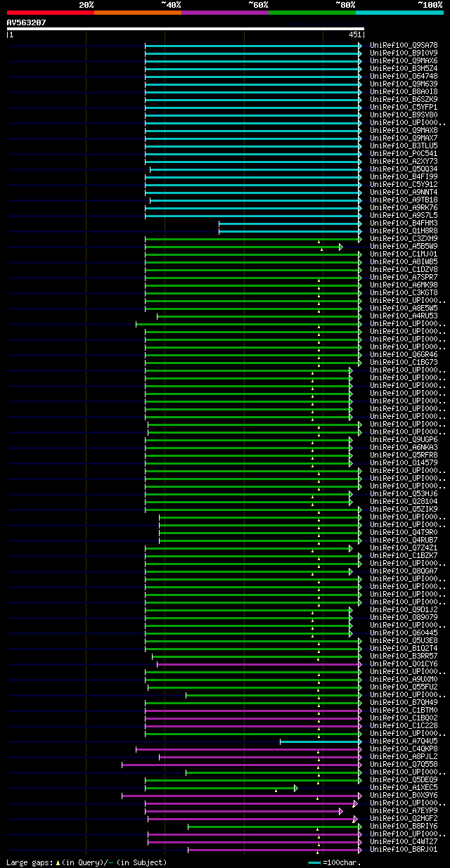The height and width of the screenshot is (868, 450).
Task: Click hit name UniRef100_Q4T9R0
Action: tap(404, 533)
